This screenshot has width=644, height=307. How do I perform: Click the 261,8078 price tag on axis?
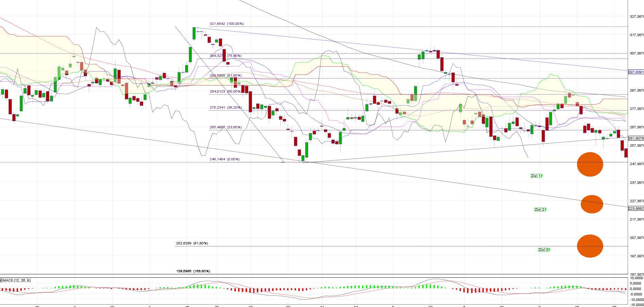click(635, 139)
